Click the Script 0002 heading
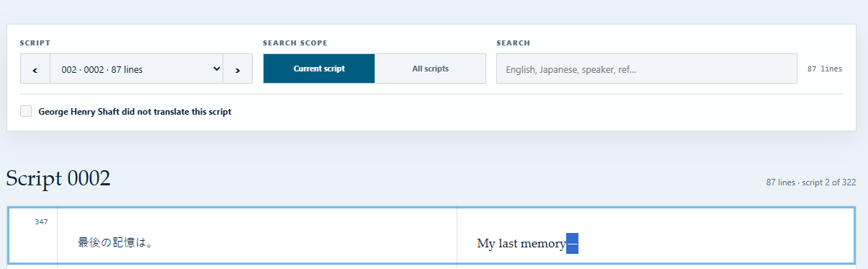 58,178
